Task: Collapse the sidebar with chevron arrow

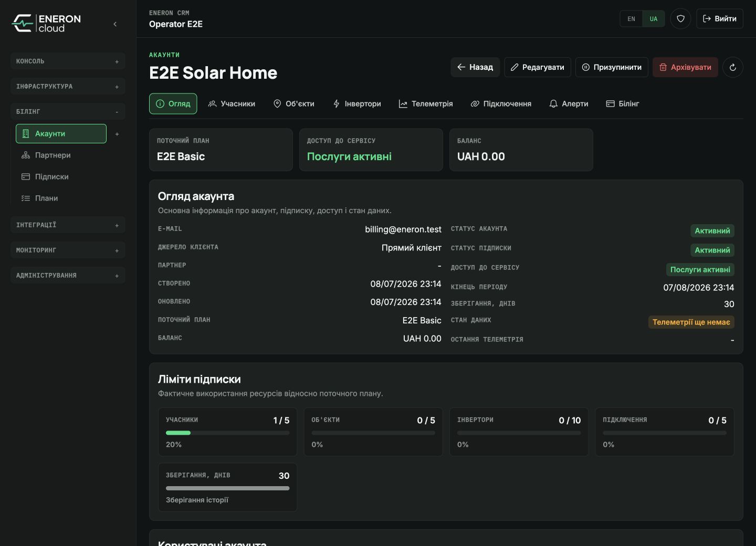Action: click(x=115, y=24)
